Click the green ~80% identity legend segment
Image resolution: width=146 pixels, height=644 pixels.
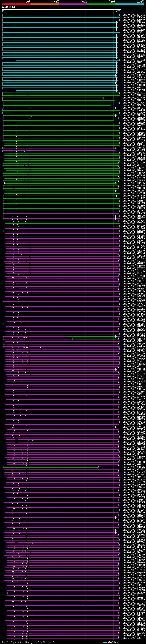pos(101,4)
